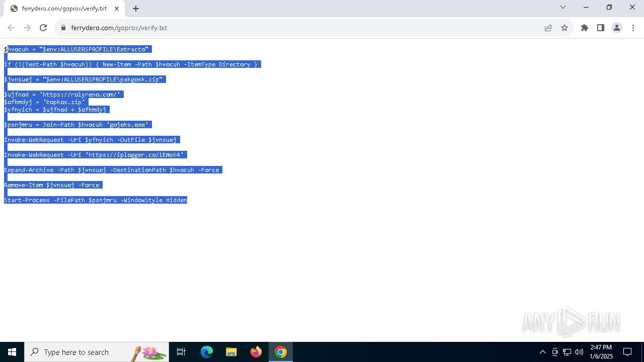Screen dimensions: 644x362
Task: Open network status tray icon
Action: pyautogui.click(x=567, y=352)
